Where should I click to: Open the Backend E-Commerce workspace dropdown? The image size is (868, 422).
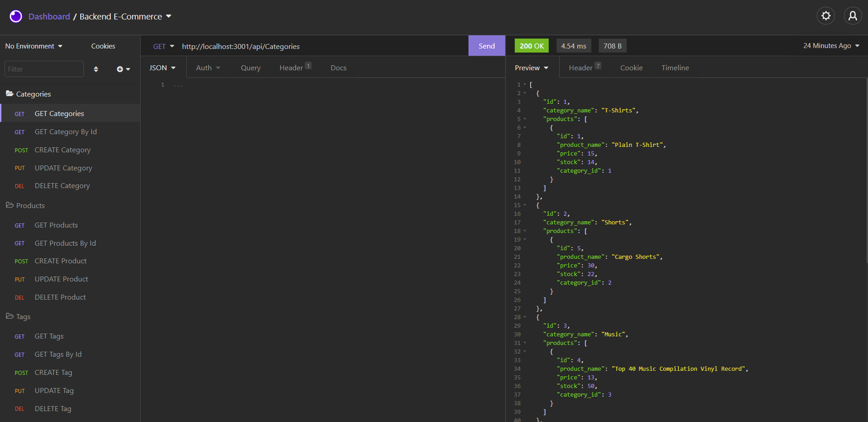pos(170,16)
